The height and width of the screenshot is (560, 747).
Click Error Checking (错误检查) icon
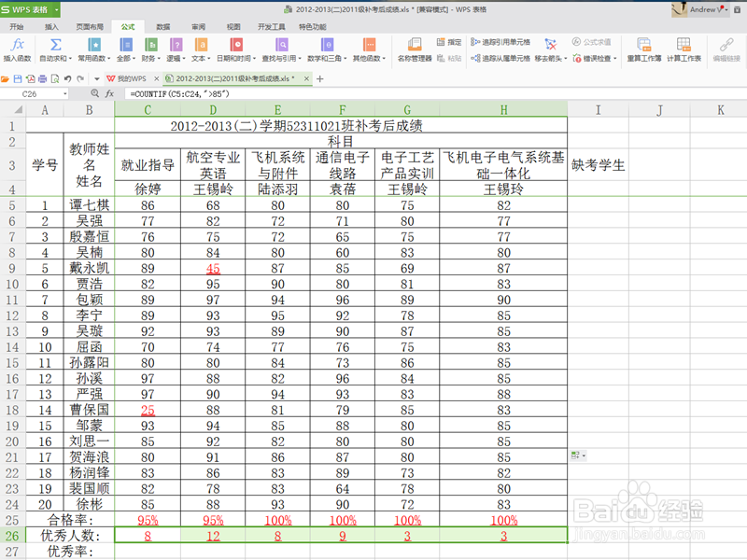coord(577,58)
